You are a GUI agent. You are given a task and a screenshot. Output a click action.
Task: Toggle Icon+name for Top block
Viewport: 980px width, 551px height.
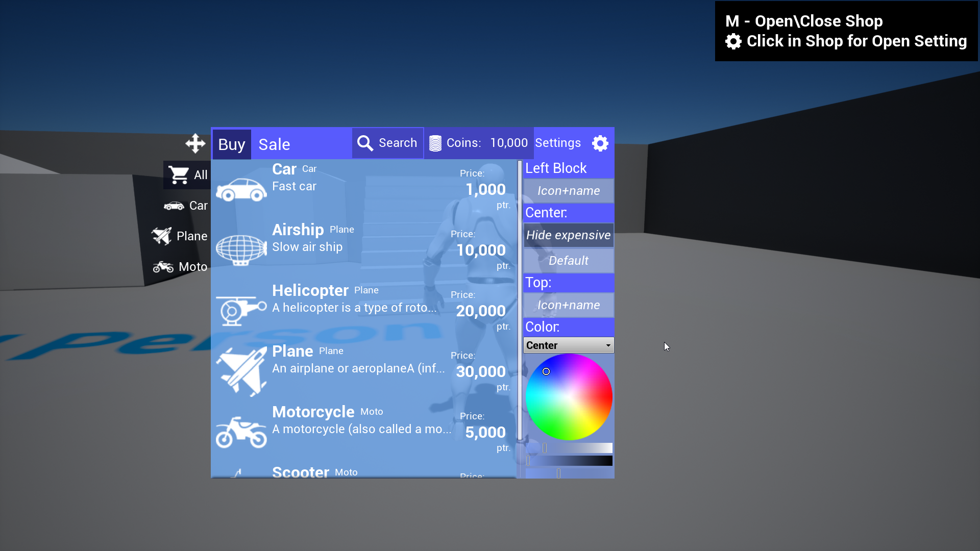point(569,305)
